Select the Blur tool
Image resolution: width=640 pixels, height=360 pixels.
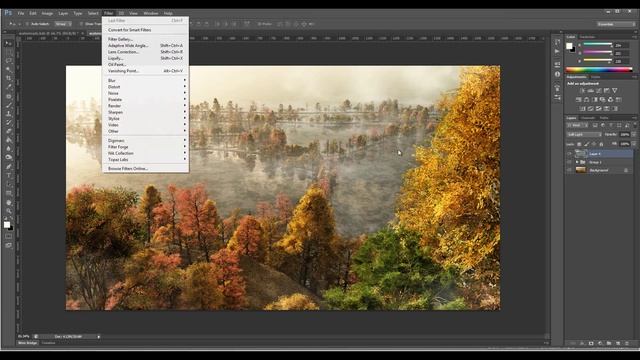click(x=9, y=149)
